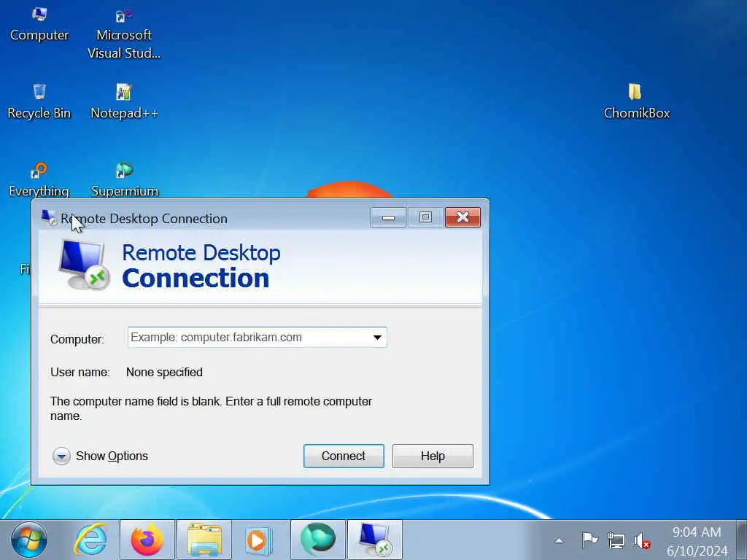
Task: Click the Remote Desktop Connection taskbar button
Action: (374, 540)
